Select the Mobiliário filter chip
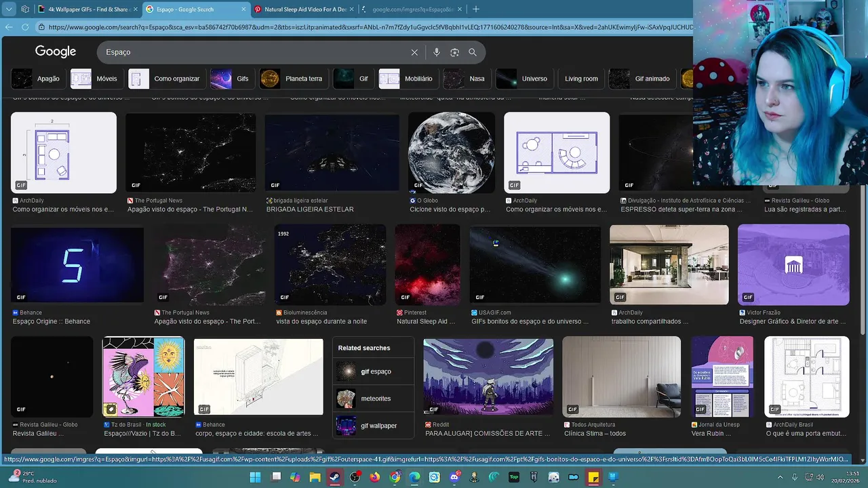This screenshot has height=488, width=868. pyautogui.click(x=408, y=79)
